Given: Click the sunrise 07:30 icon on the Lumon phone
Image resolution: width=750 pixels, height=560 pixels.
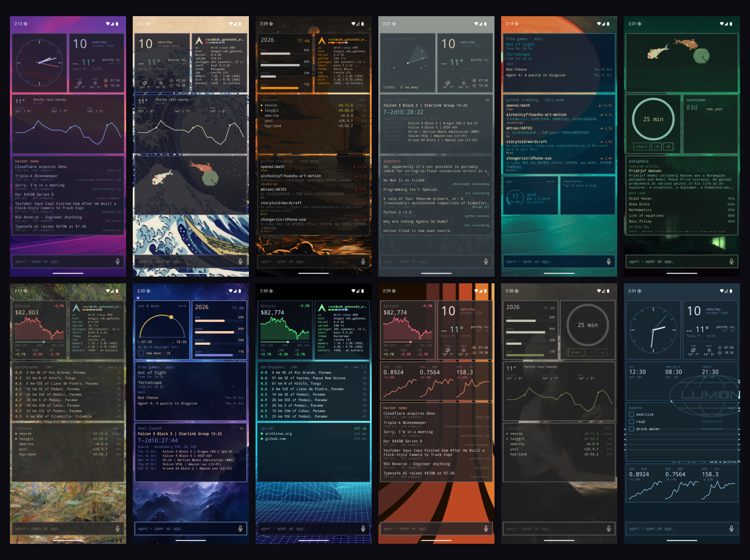Looking at the screenshot, I should coord(720,348).
